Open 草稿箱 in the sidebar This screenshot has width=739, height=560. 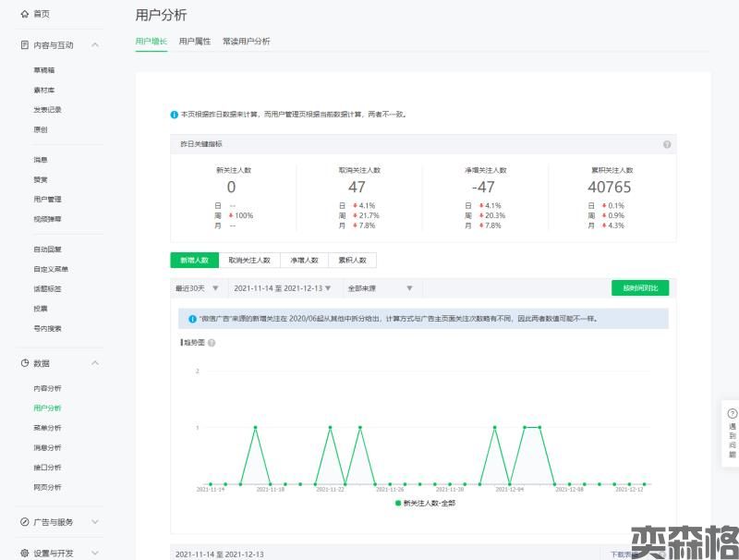point(44,70)
